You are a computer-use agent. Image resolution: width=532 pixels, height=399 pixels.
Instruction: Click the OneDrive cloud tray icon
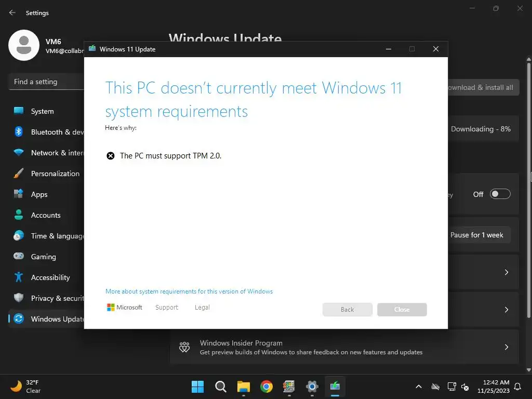point(435,387)
